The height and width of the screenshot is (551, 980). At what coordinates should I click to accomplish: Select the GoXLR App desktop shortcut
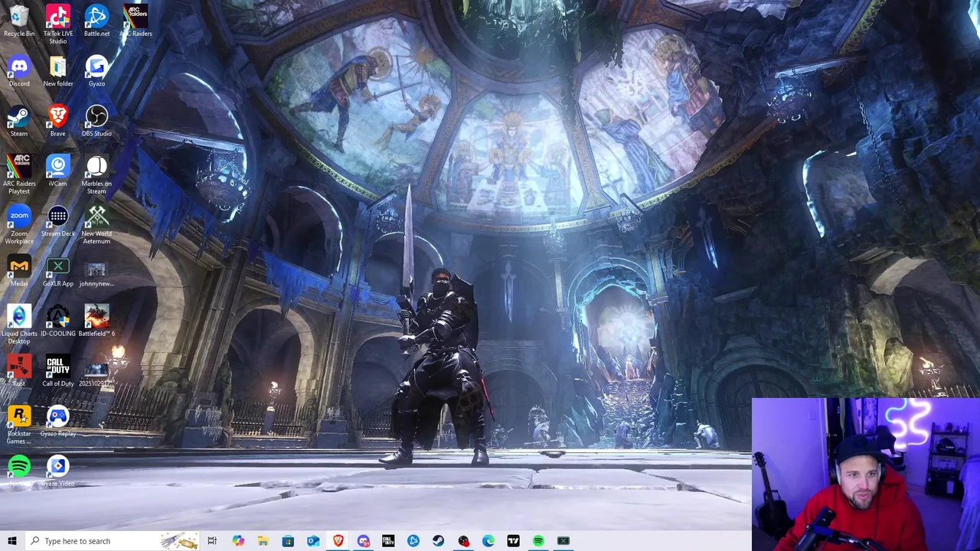57,270
